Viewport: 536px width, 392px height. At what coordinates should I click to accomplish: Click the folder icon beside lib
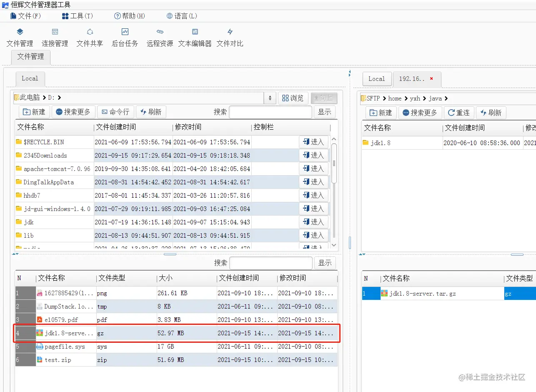click(19, 235)
